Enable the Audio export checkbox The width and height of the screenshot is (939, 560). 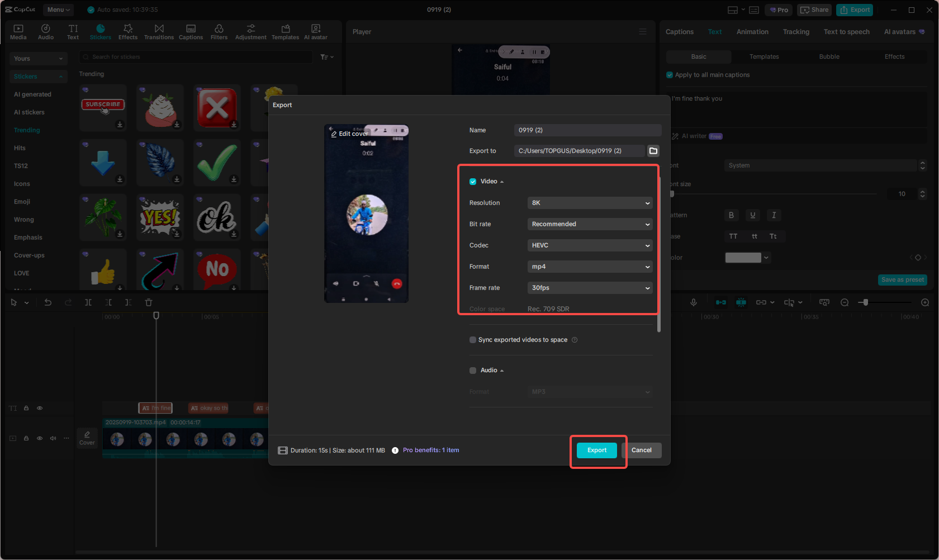(x=473, y=371)
